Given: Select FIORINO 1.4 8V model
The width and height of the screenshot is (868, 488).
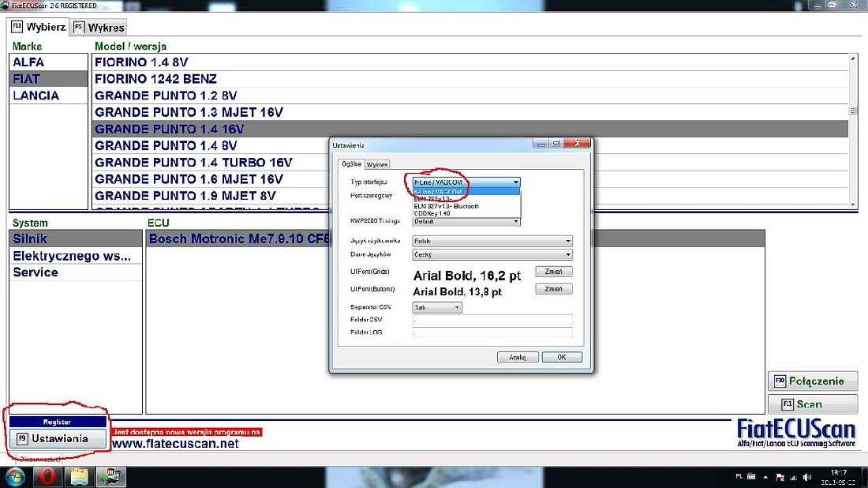Looking at the screenshot, I should [x=470, y=62].
